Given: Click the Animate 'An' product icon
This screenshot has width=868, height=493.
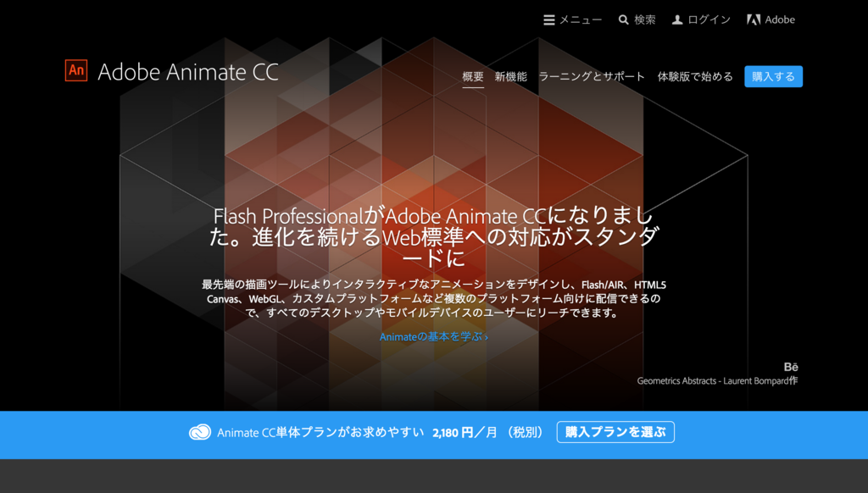Looking at the screenshot, I should (76, 70).
